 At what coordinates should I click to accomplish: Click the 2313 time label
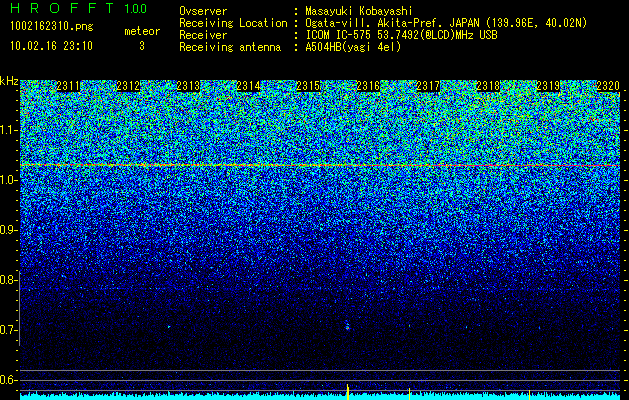click(x=188, y=86)
